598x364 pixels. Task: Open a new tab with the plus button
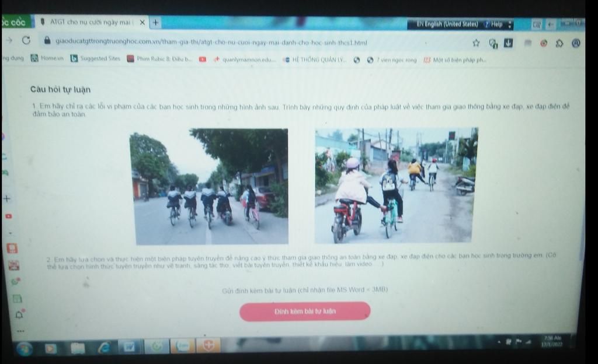tap(155, 23)
